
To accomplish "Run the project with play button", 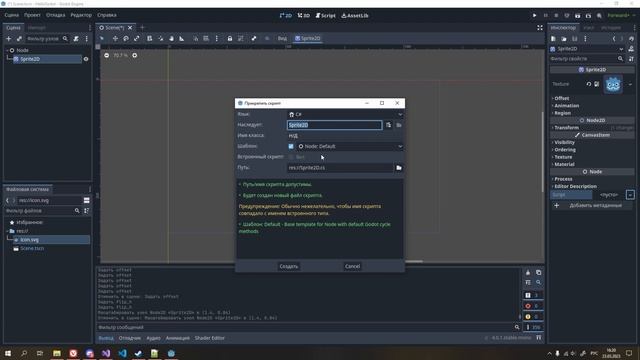I will (534, 16).
